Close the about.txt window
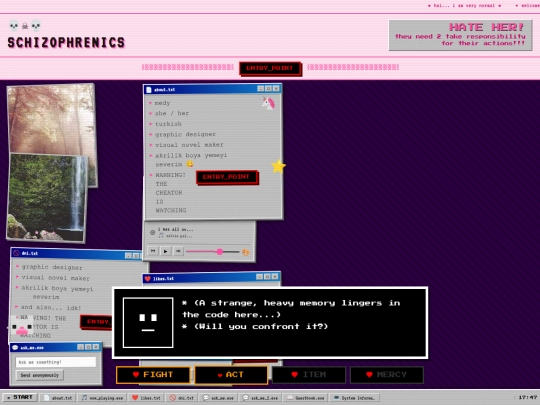Viewport: 540px width, 405px height. tap(276, 89)
